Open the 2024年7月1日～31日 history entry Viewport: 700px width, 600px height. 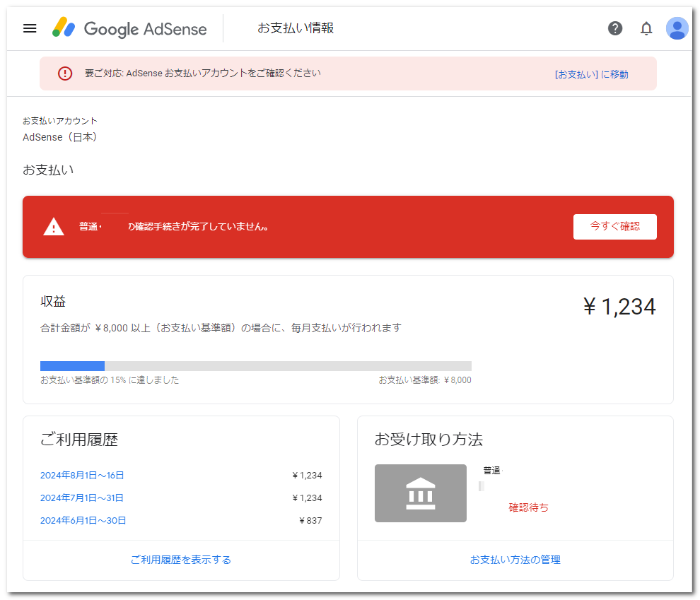(82, 498)
